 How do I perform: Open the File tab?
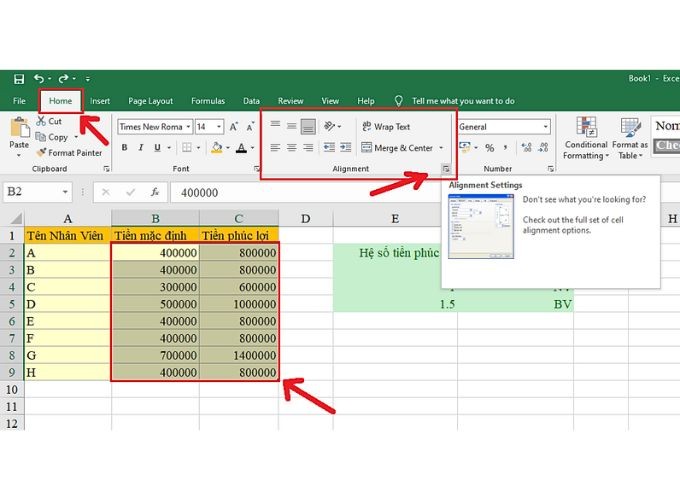click(x=19, y=101)
